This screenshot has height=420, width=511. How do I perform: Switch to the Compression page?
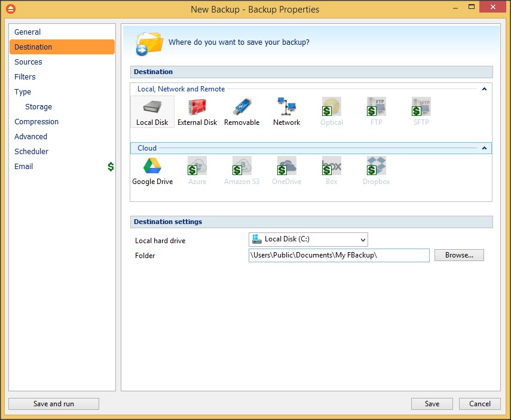pyautogui.click(x=62, y=121)
